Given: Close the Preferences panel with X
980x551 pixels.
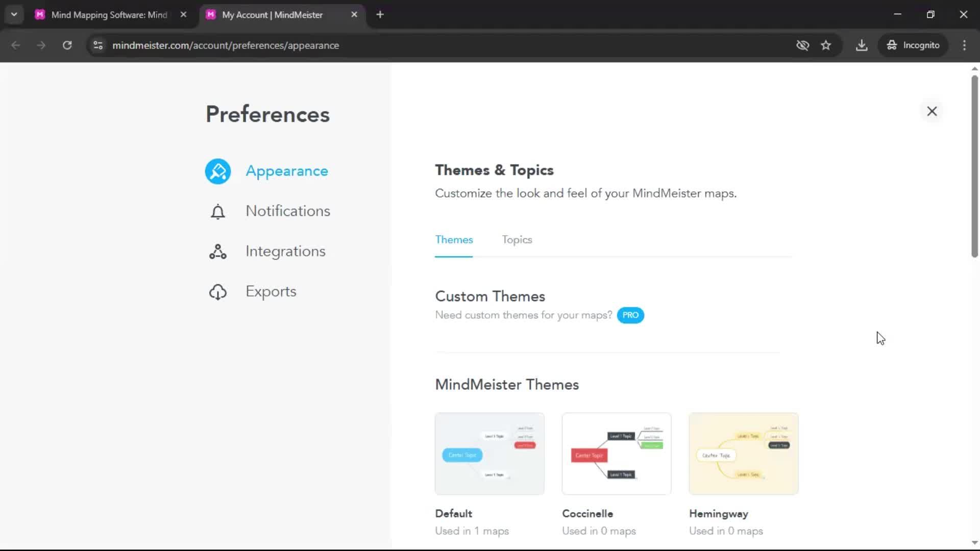Looking at the screenshot, I should (932, 111).
